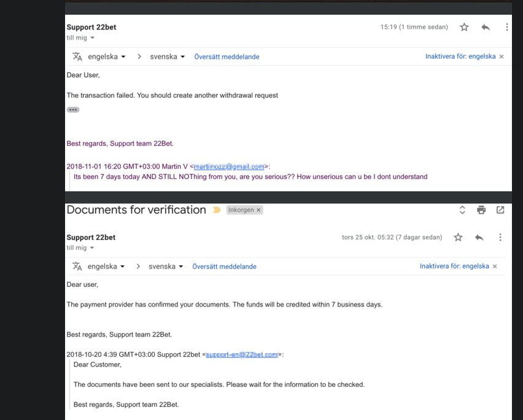Click Översätt meddelande in the top email
This screenshot has width=523, height=420.
[227, 56]
